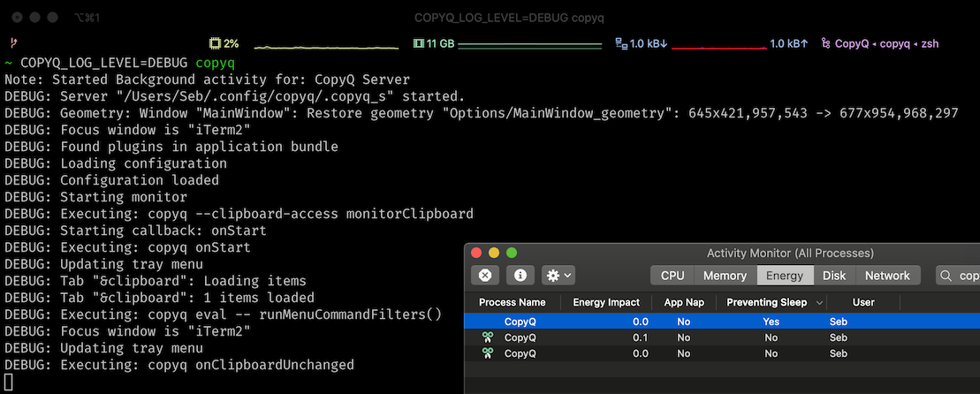Sort by Process Name column header

pyautogui.click(x=512, y=302)
